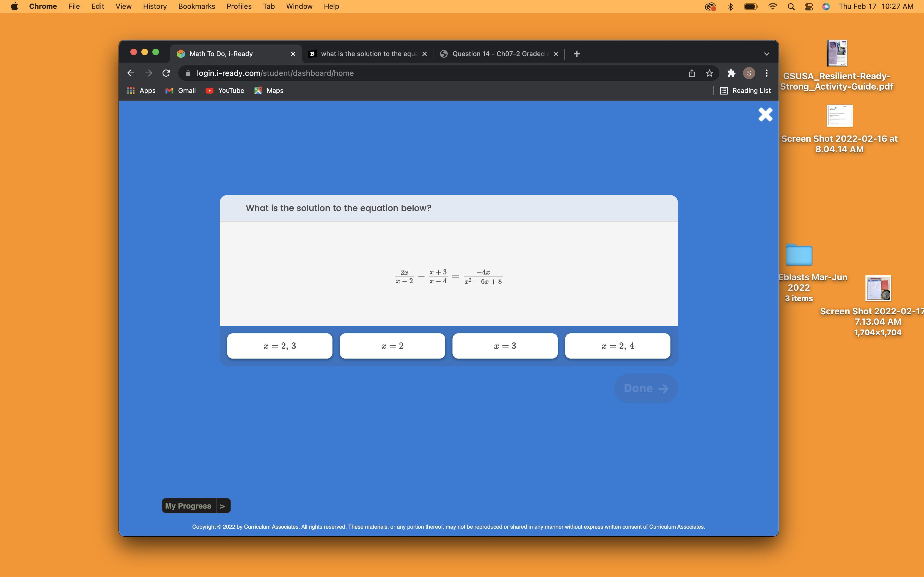Click the share page icon
The width and height of the screenshot is (924, 577).
691,73
